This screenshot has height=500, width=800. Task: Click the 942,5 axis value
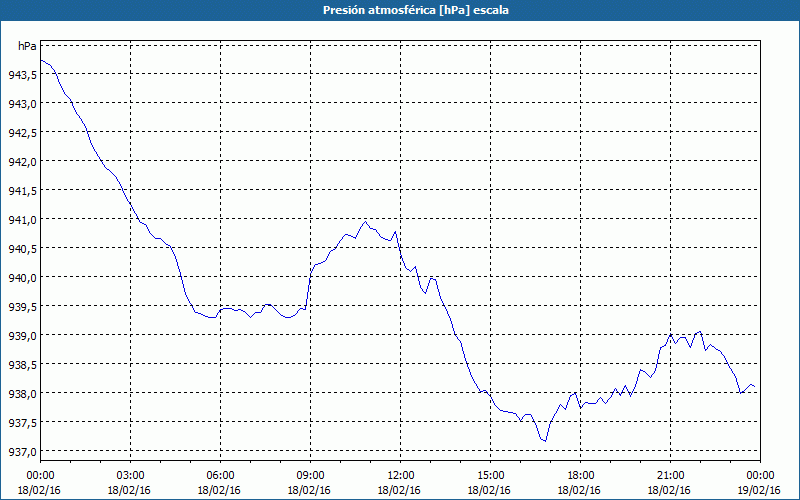pyautogui.click(x=22, y=133)
